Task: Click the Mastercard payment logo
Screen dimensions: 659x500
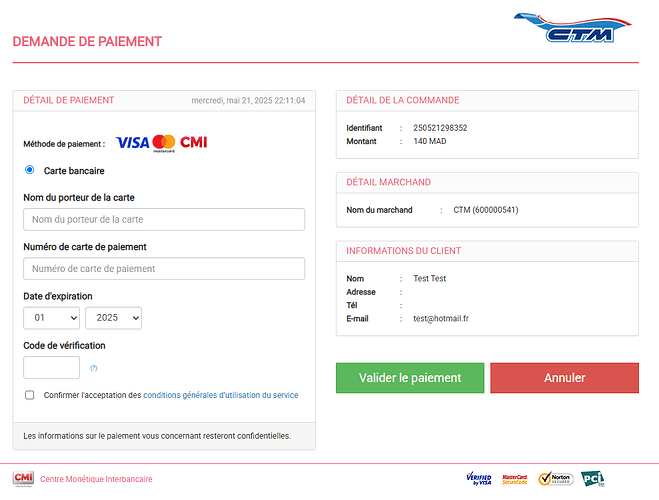Action: pyautogui.click(x=164, y=143)
